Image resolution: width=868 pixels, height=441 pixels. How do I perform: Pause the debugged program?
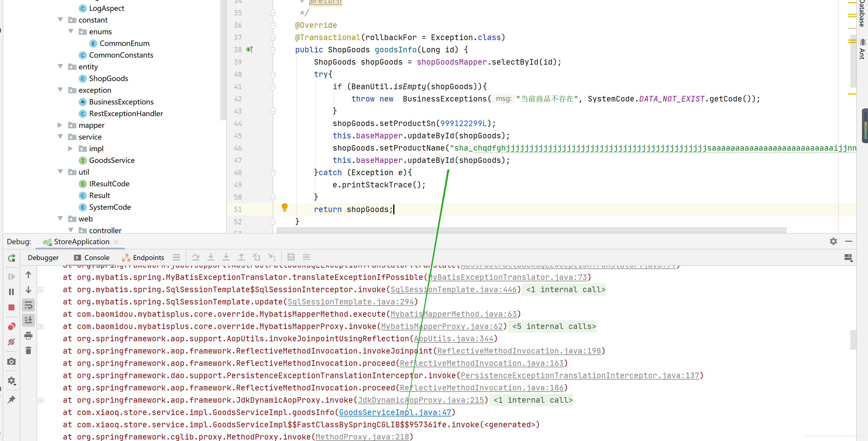11,292
